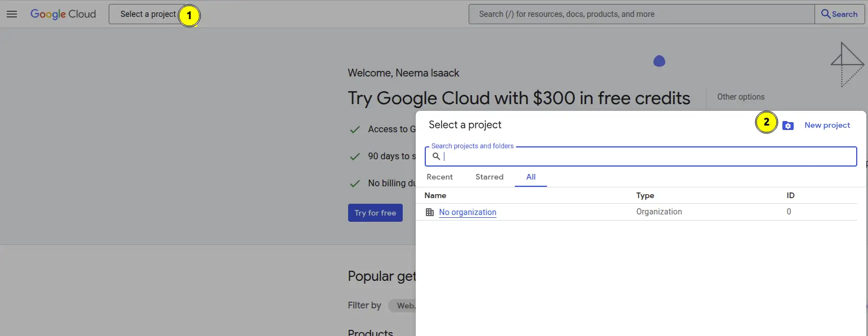Switch to the Starred tab

489,177
